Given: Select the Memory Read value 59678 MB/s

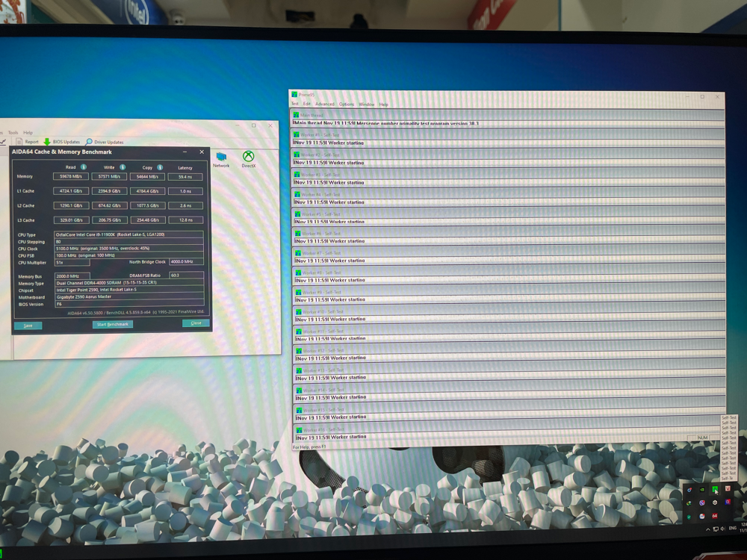Looking at the screenshot, I should (x=71, y=176).
